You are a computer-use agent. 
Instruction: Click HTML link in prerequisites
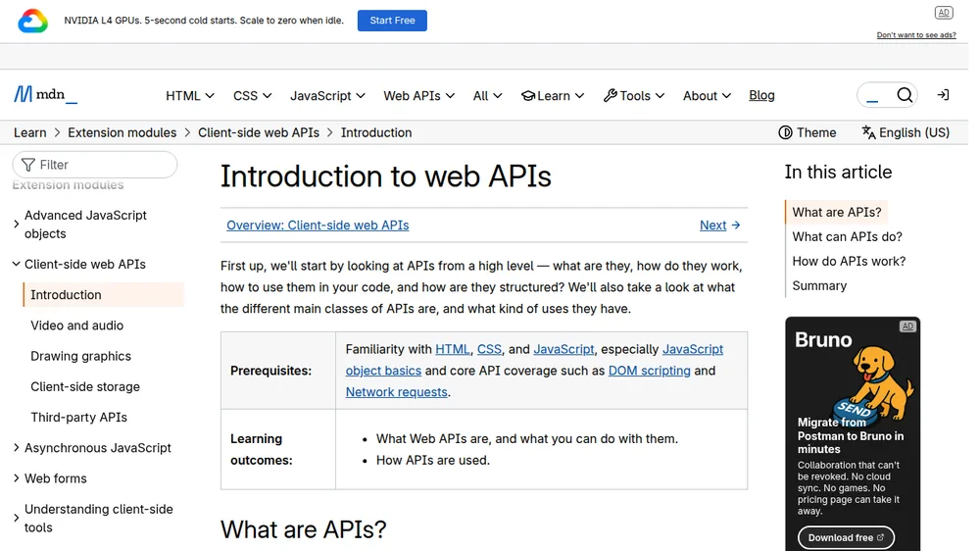click(x=452, y=349)
